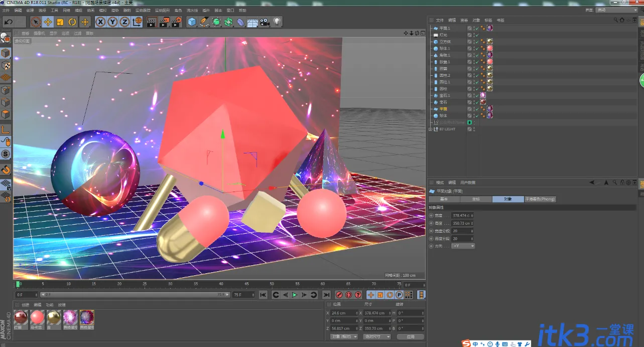Viewport: 644px width, 347px height.
Task: Open the 界面 layout dropdown at top right
Action: [616, 10]
